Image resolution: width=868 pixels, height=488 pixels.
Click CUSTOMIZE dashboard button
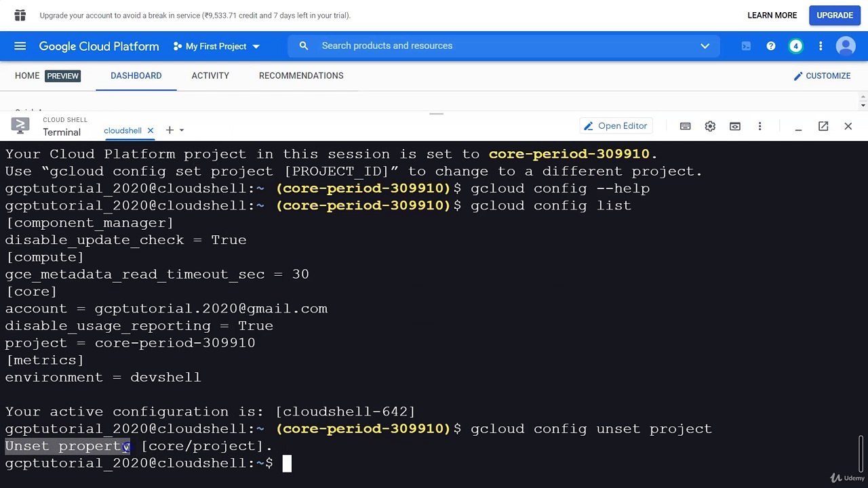coord(822,76)
